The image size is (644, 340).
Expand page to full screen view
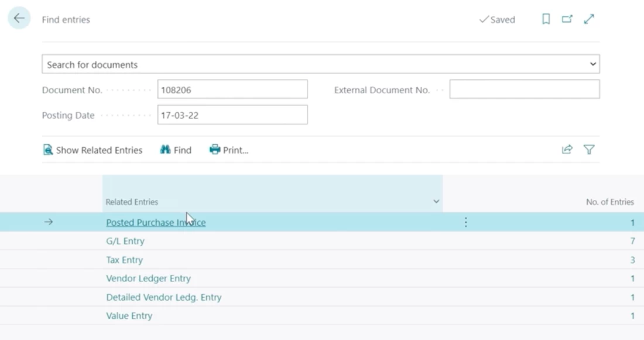589,19
